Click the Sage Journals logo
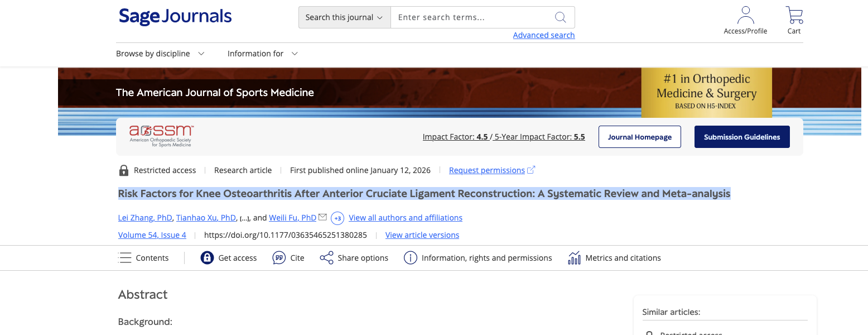Image resolution: width=868 pixels, height=335 pixels. (x=175, y=17)
